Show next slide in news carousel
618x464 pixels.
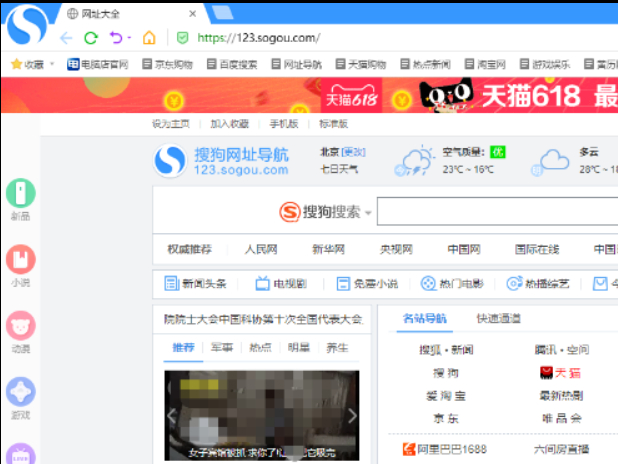coord(352,416)
